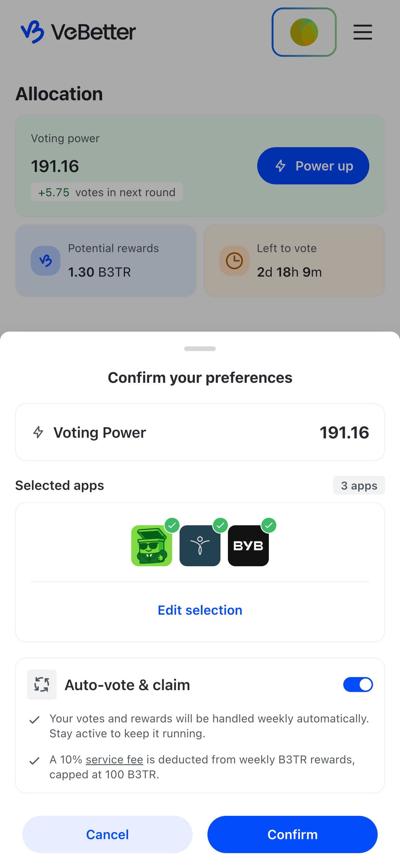400x868 pixels.
Task: Click the B3TR potential rewards icon
Action: click(x=46, y=260)
